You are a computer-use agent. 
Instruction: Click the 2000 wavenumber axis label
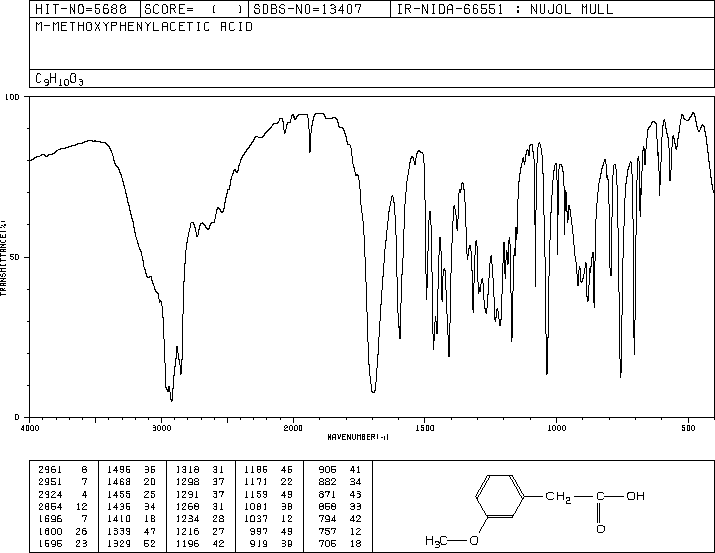(293, 428)
